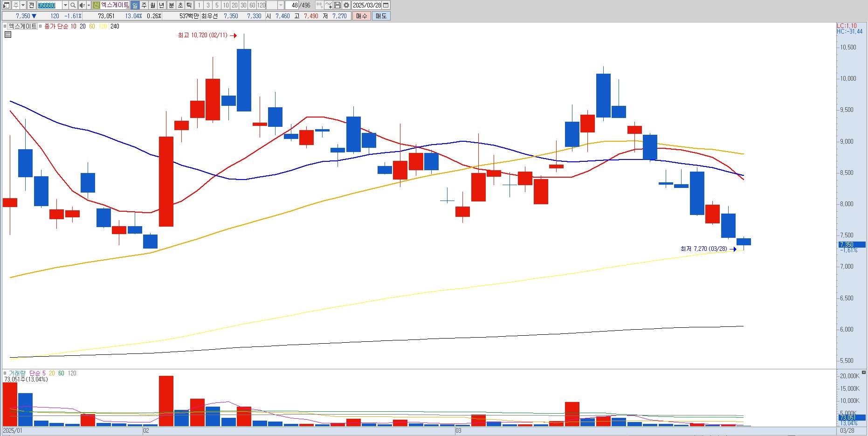This screenshot has height=436, width=868.
Task: Select the 일 (daily) period toggle
Action: click(x=135, y=5)
